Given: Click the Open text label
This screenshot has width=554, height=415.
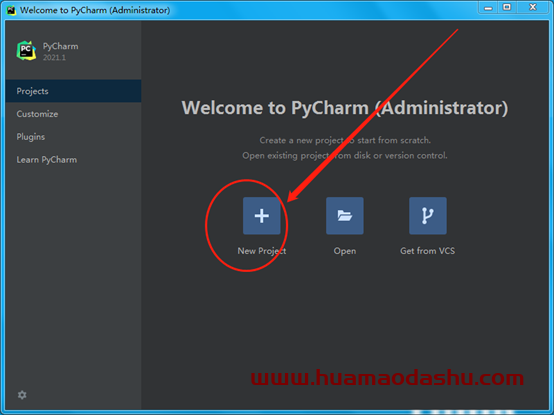Looking at the screenshot, I should 345,251.
